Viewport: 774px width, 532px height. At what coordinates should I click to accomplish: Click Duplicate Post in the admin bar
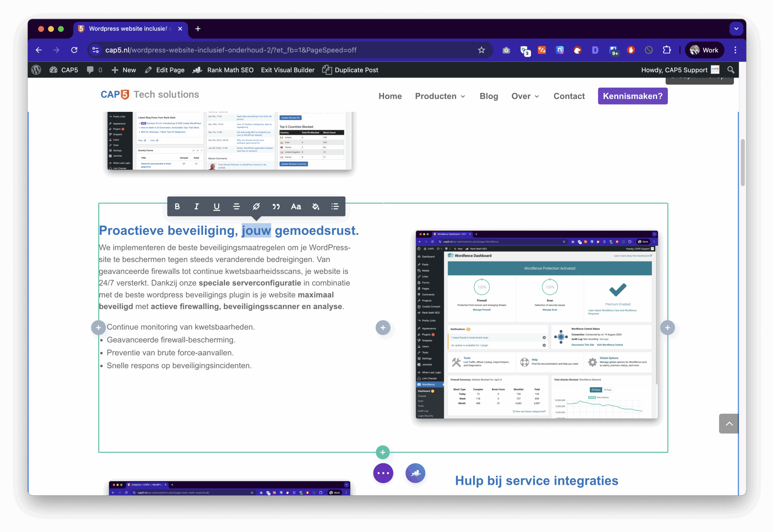[350, 70]
